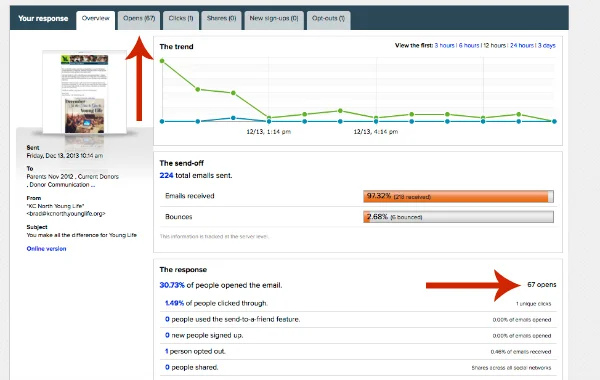This screenshot has height=380, width=600.
Task: Click the 1.49% clicked through figure
Action: pyautogui.click(x=174, y=303)
